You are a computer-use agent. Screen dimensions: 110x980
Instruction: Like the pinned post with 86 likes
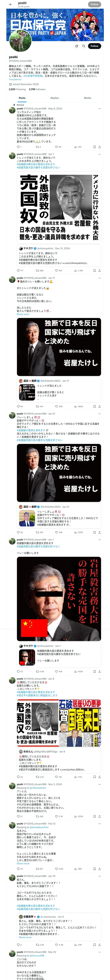click(x=58, y=147)
